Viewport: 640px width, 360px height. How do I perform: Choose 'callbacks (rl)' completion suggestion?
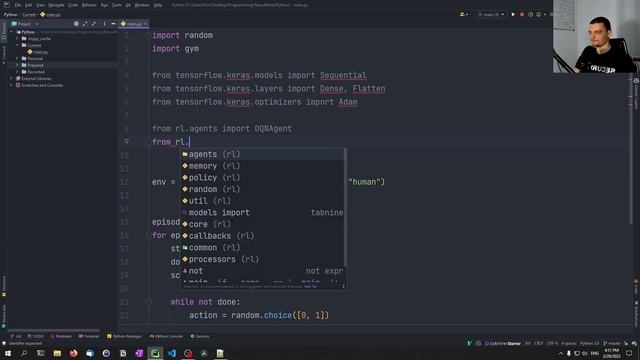tap(262, 236)
